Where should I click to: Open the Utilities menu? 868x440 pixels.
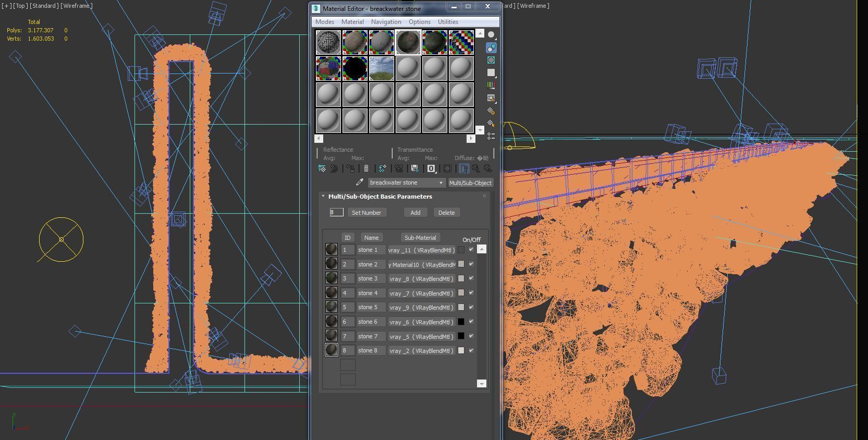pos(448,22)
